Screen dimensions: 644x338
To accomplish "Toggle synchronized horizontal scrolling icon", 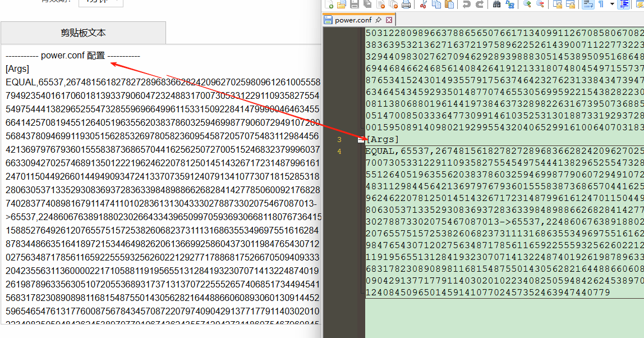I will tap(571, 4).
